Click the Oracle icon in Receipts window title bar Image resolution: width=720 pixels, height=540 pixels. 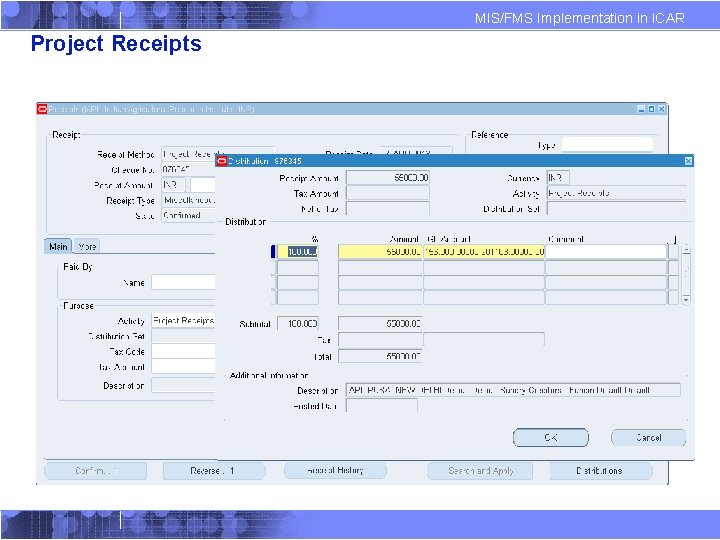coord(42,109)
